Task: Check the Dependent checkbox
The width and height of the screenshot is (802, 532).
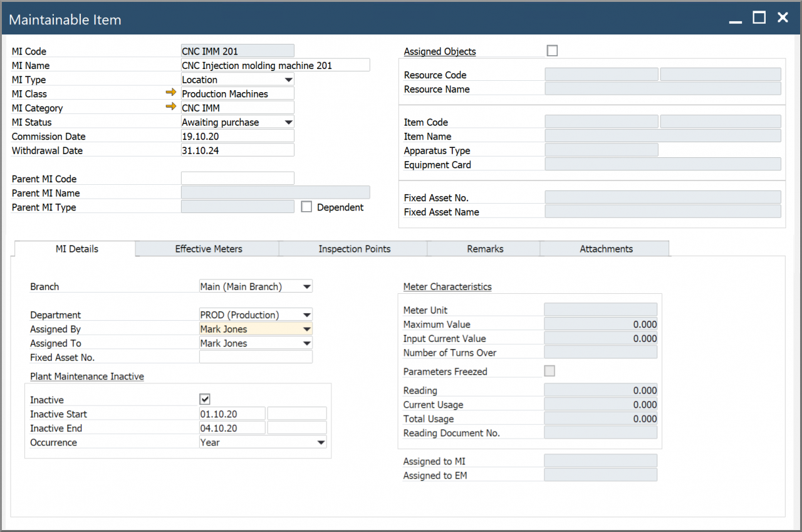Action: pyautogui.click(x=306, y=207)
